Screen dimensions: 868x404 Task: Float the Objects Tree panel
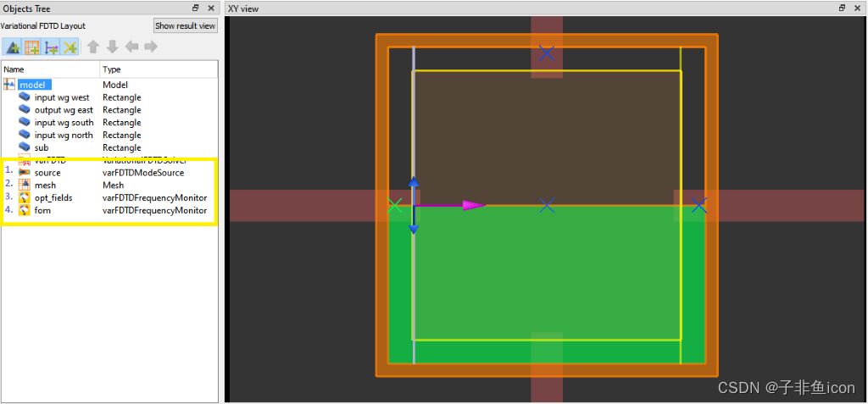click(196, 8)
